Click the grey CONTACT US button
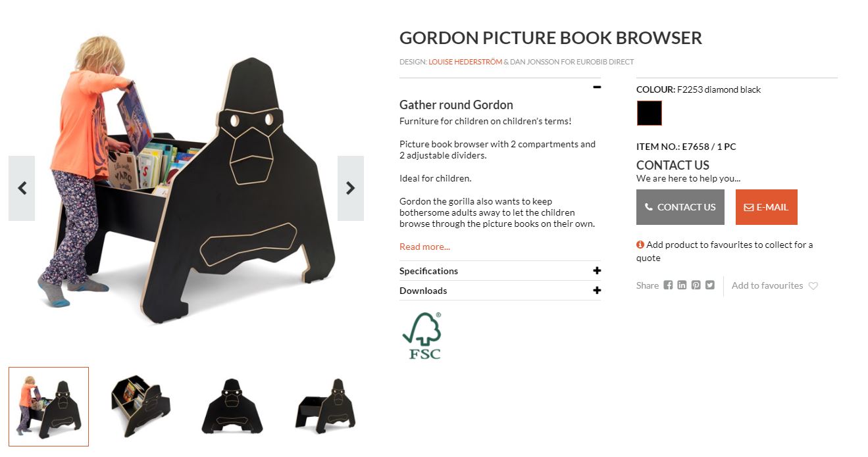This screenshot has height=457, width=868. [680, 207]
